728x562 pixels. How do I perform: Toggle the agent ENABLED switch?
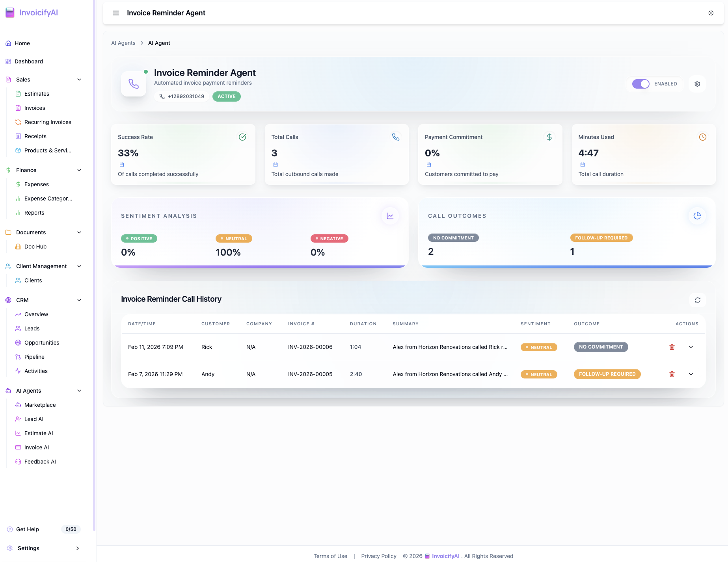click(640, 84)
